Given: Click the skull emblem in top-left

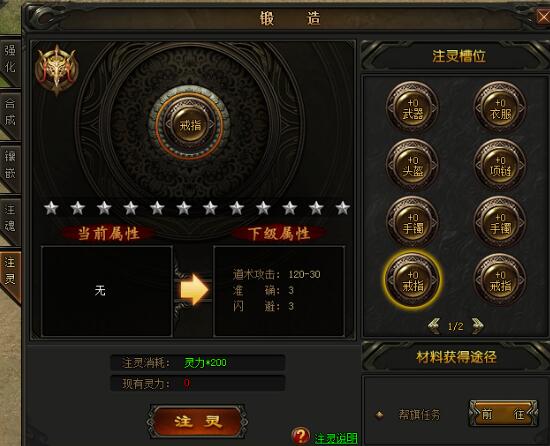Looking at the screenshot, I should [x=56, y=70].
